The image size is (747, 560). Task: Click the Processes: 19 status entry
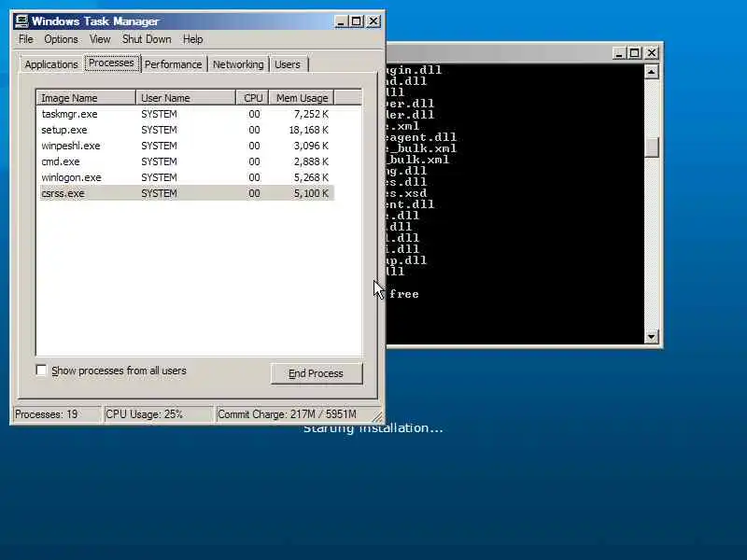pos(57,414)
